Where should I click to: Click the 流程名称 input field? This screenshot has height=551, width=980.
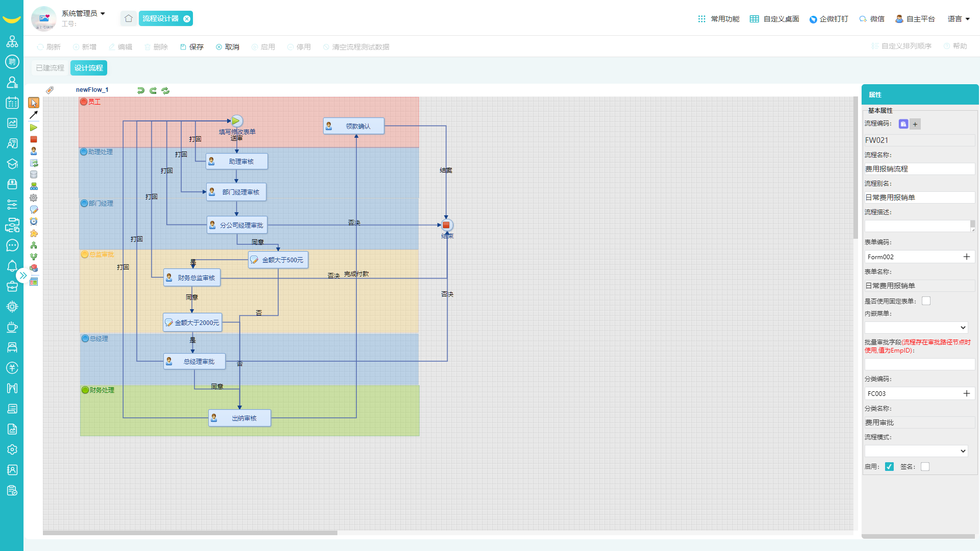coord(919,169)
